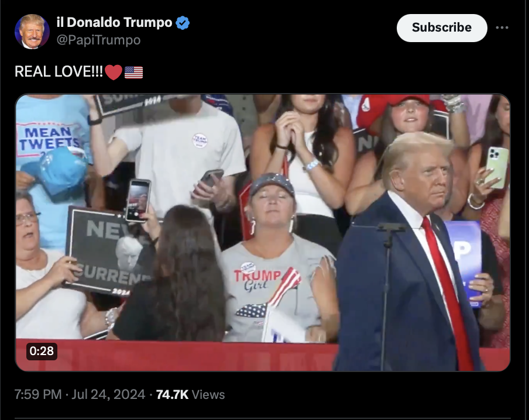Click the Subscribe button
The height and width of the screenshot is (420, 529).
[x=442, y=27]
